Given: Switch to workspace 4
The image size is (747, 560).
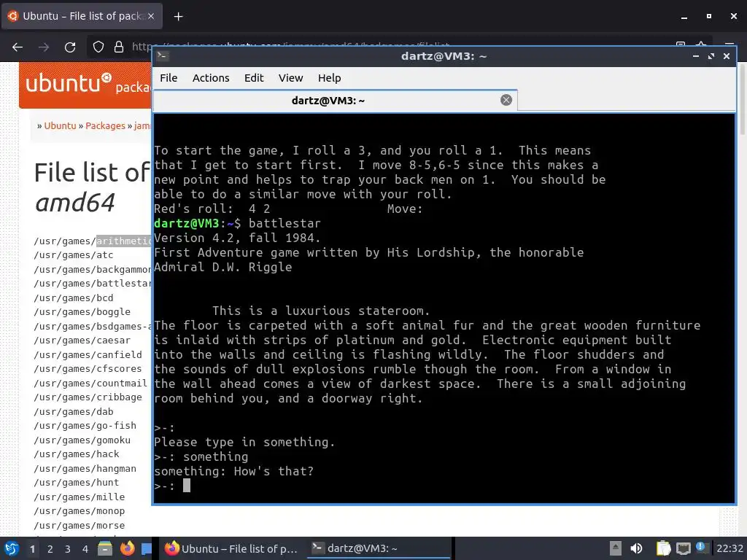Looking at the screenshot, I should 85,549.
